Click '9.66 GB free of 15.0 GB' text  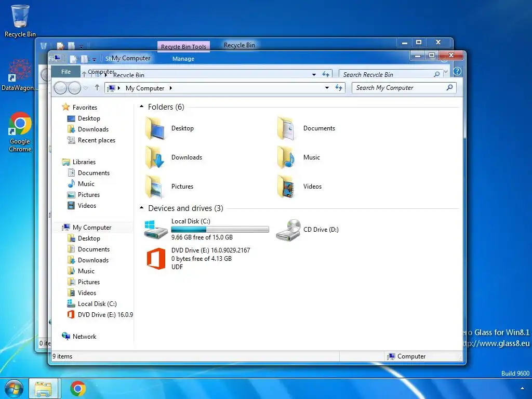point(202,237)
